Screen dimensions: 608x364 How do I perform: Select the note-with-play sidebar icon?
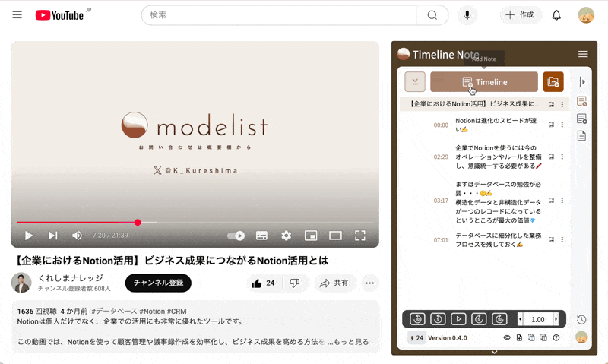coord(581,119)
